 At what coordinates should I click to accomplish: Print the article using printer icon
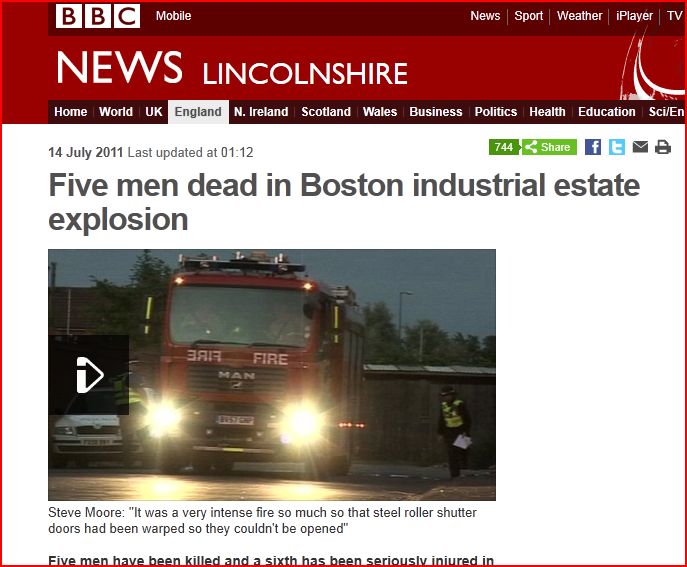[x=662, y=147]
